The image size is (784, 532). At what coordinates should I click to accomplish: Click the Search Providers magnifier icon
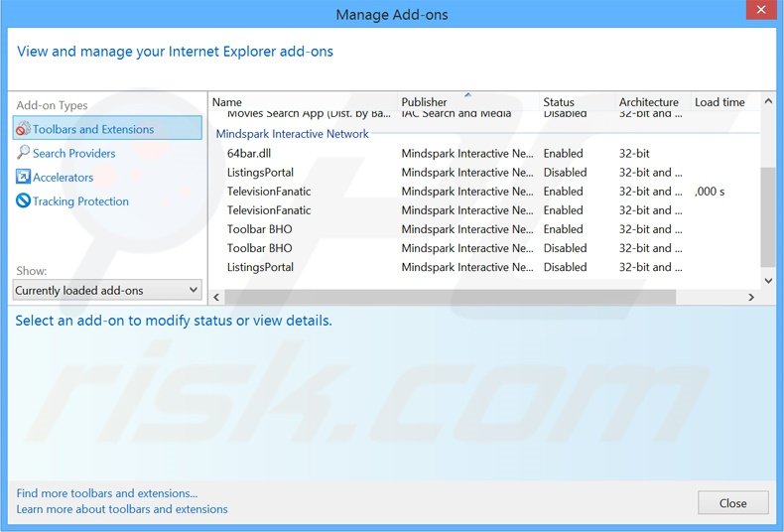23,153
